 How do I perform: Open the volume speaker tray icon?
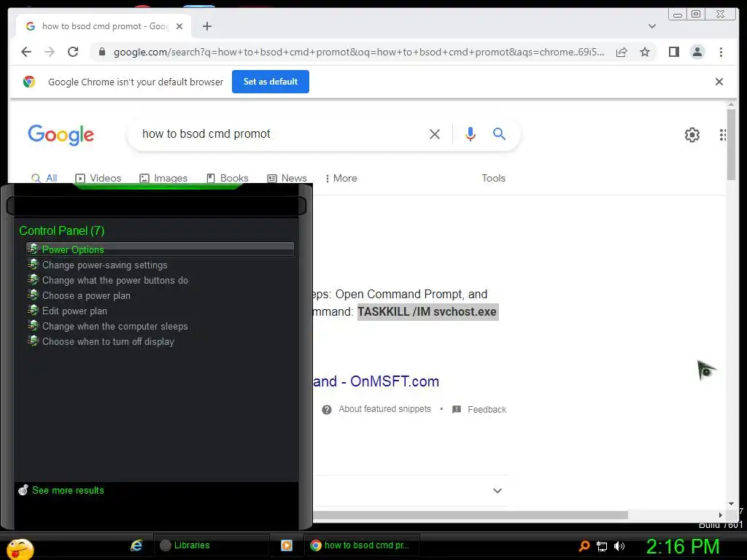619,546
